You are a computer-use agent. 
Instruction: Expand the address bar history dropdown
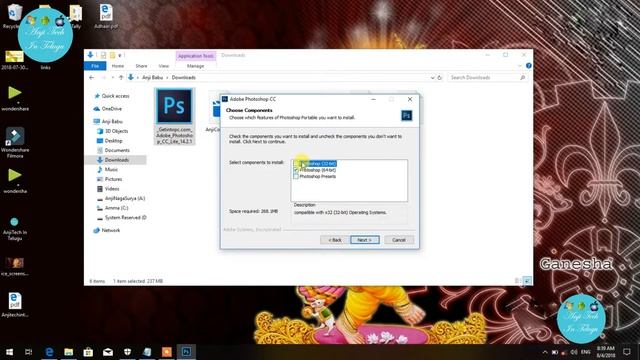coord(432,78)
